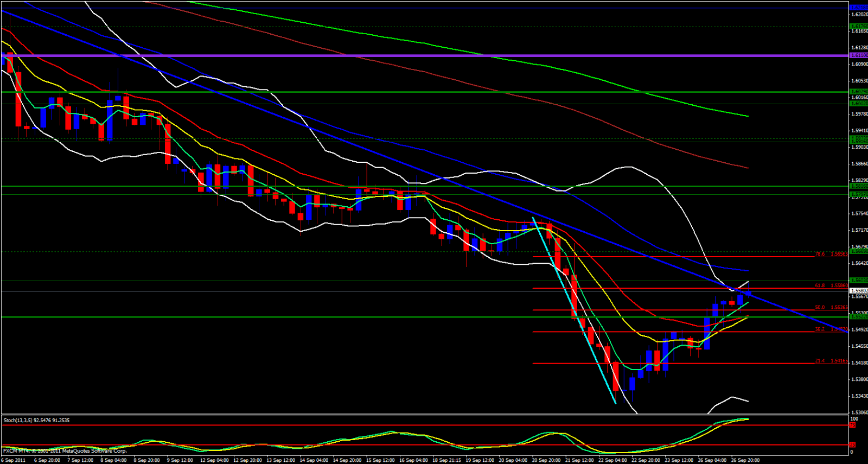
Task: Click the 1.6110 purple price tag
Action: 858,55
